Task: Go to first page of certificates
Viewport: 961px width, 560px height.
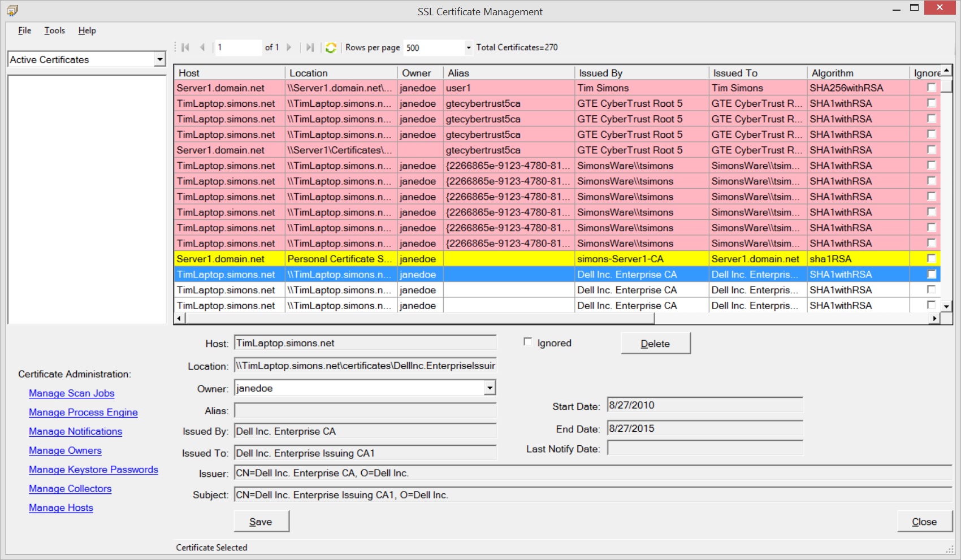Action: [185, 47]
